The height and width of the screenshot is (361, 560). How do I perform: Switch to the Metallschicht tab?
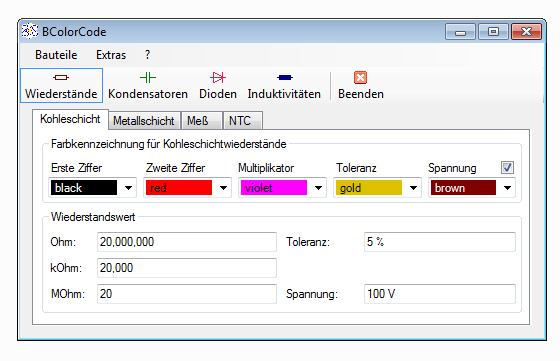point(144,121)
